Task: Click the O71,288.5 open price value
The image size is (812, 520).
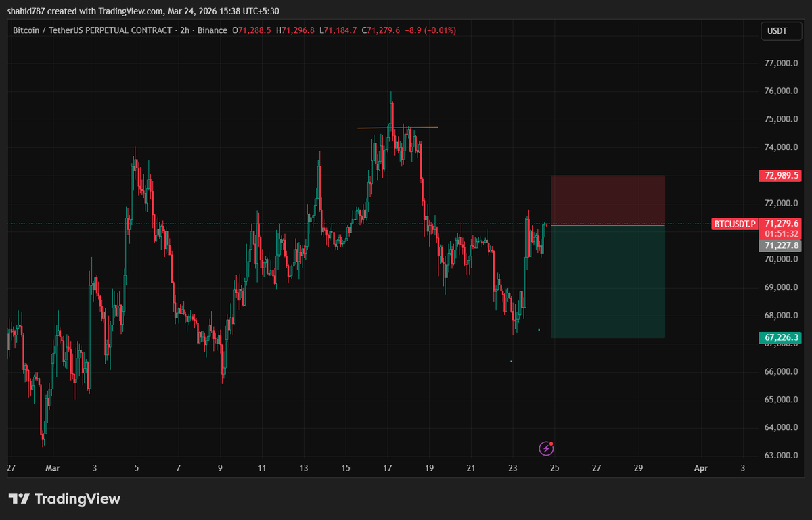Action: (x=251, y=30)
